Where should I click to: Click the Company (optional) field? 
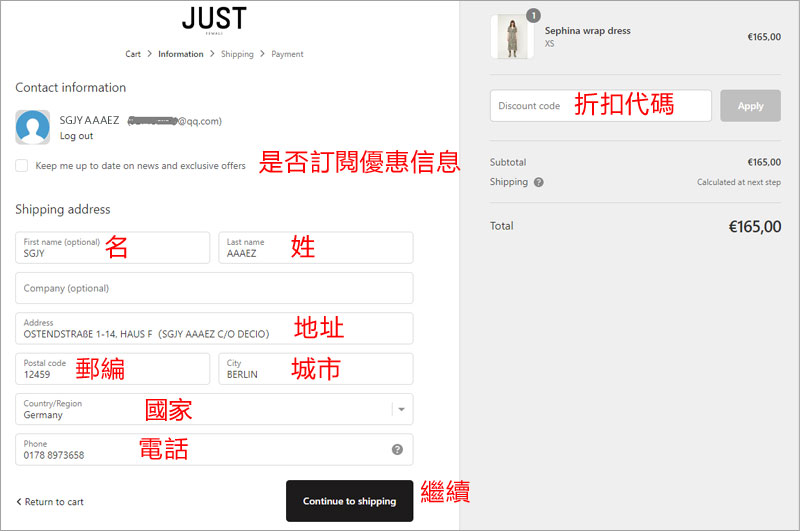[x=214, y=288]
